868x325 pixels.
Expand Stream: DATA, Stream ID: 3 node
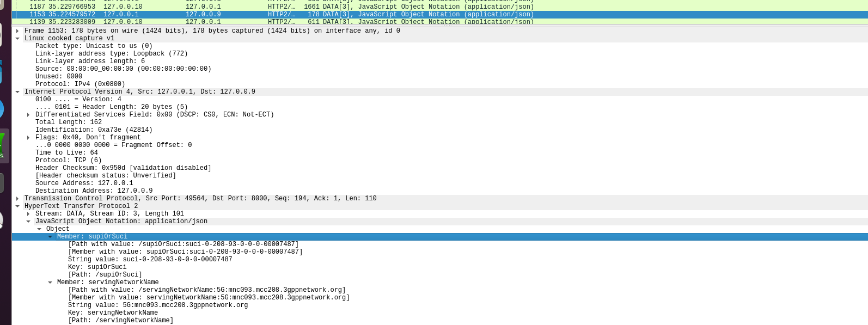click(28, 214)
